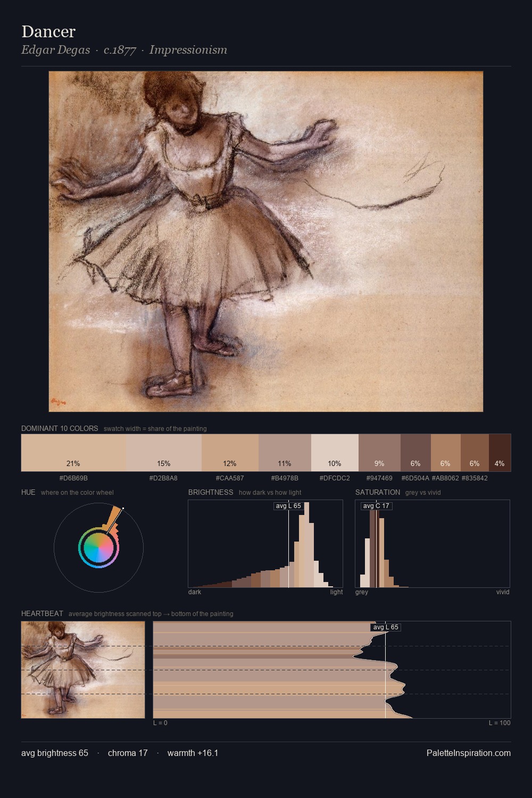The image size is (532, 798).
Task: Click the 21% swatch #D6B69B
Action: [x=73, y=453]
